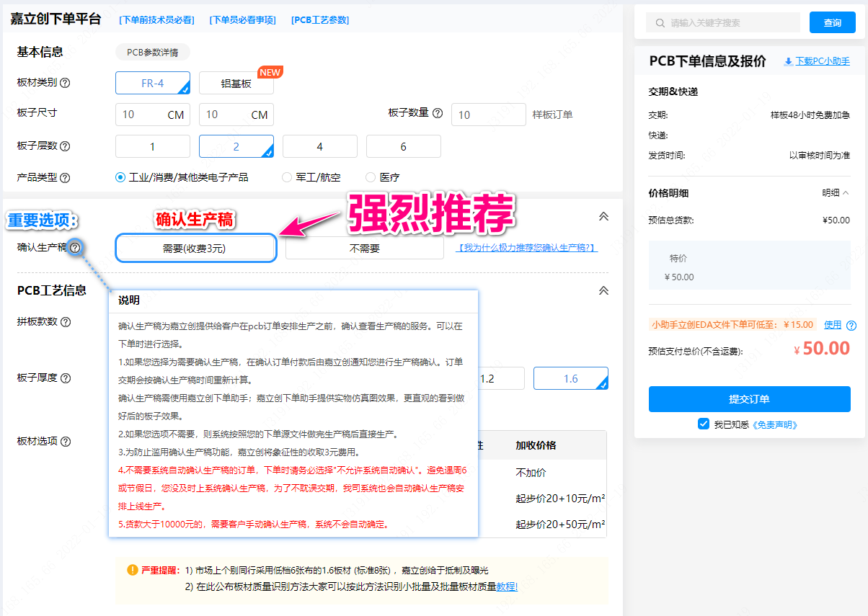Click the help icon beside 产品类型
Image resolution: width=868 pixels, height=616 pixels.
(x=65, y=177)
